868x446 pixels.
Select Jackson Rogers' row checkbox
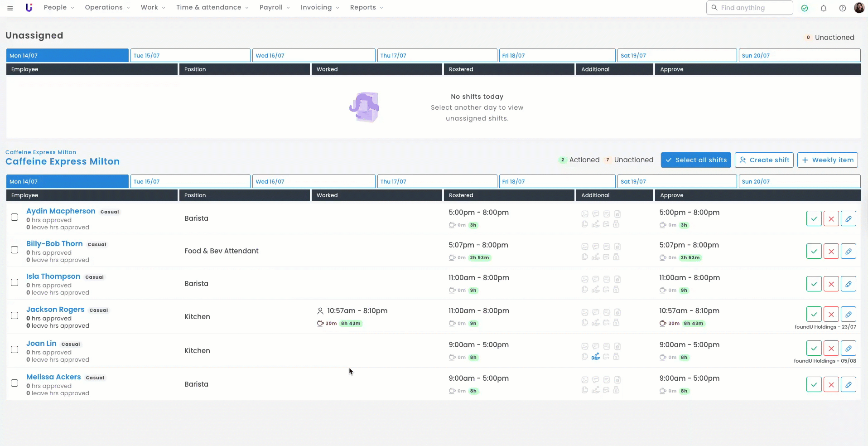[x=14, y=315]
